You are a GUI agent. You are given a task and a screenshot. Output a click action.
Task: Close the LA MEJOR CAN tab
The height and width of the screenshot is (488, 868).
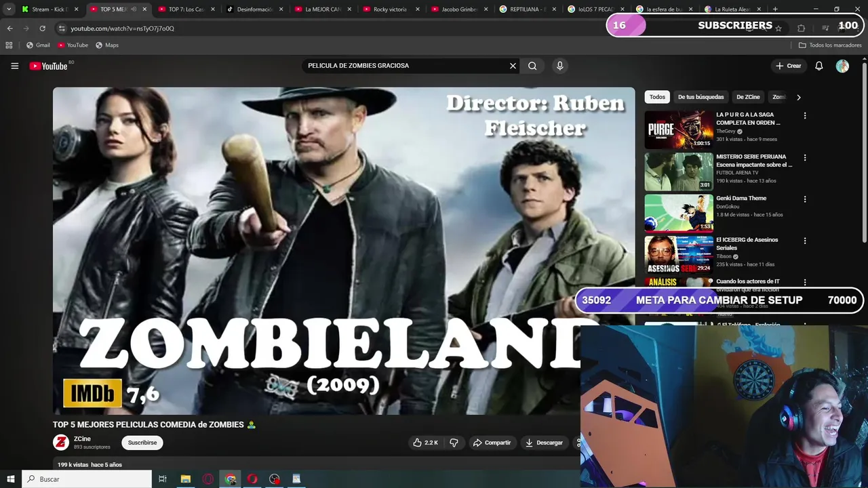click(349, 9)
